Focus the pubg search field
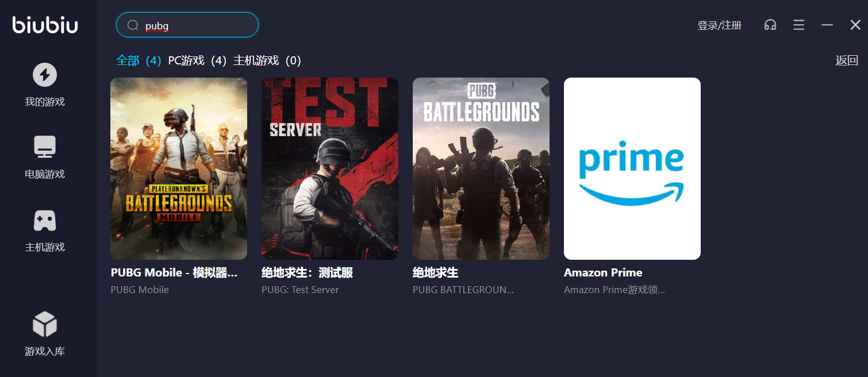868x377 pixels. pos(187,25)
